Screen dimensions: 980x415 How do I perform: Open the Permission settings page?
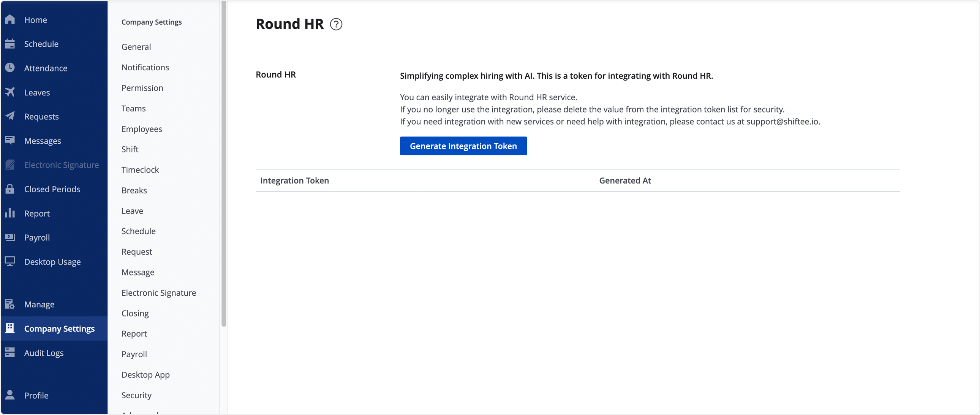click(x=142, y=88)
